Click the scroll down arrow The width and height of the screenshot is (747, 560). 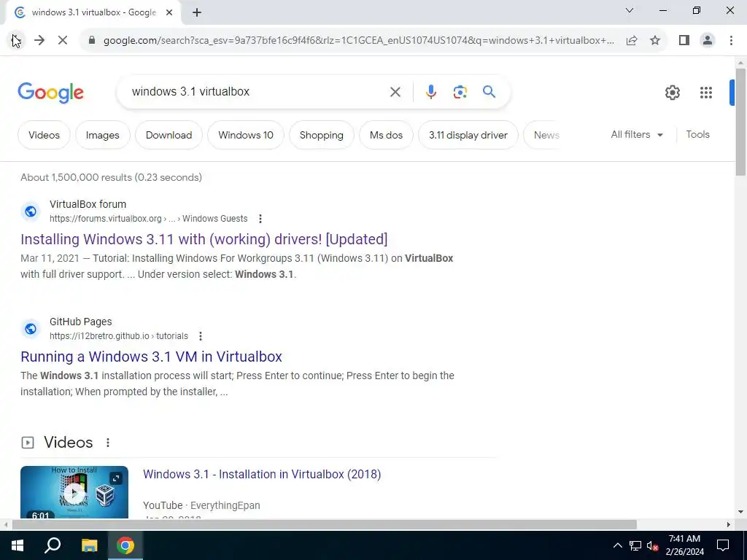point(740,512)
